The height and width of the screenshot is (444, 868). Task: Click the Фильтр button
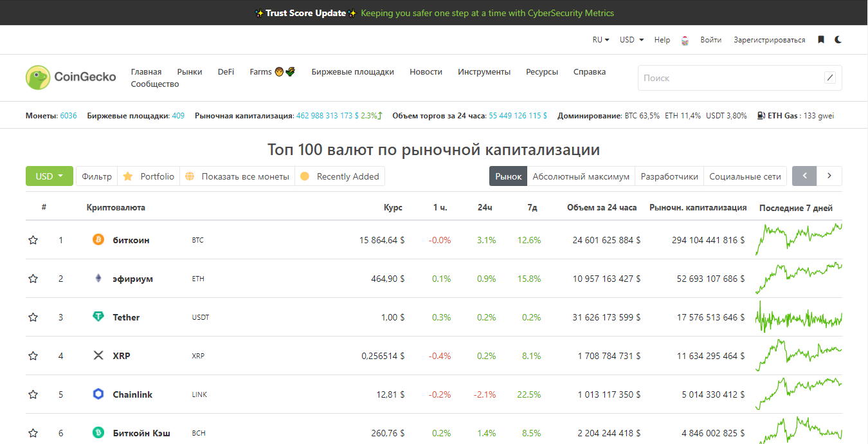pyautogui.click(x=96, y=176)
